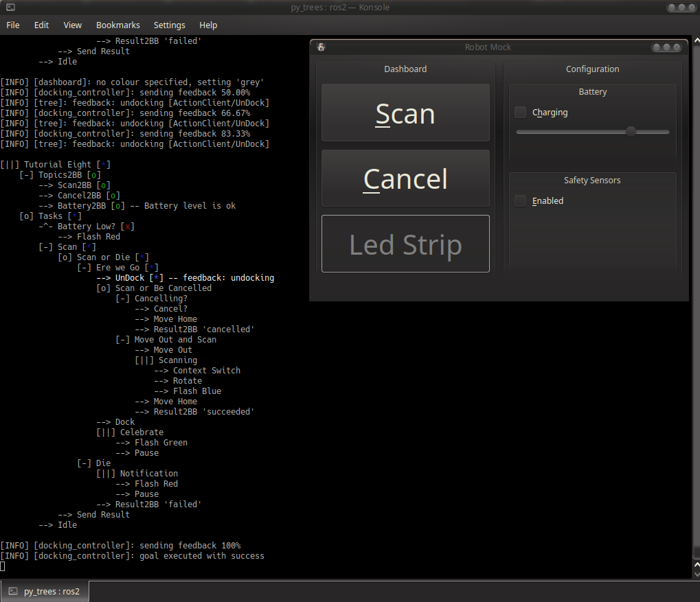This screenshot has height=602, width=700.
Task: Click the 'Rotate' tree line
Action: click(x=178, y=381)
